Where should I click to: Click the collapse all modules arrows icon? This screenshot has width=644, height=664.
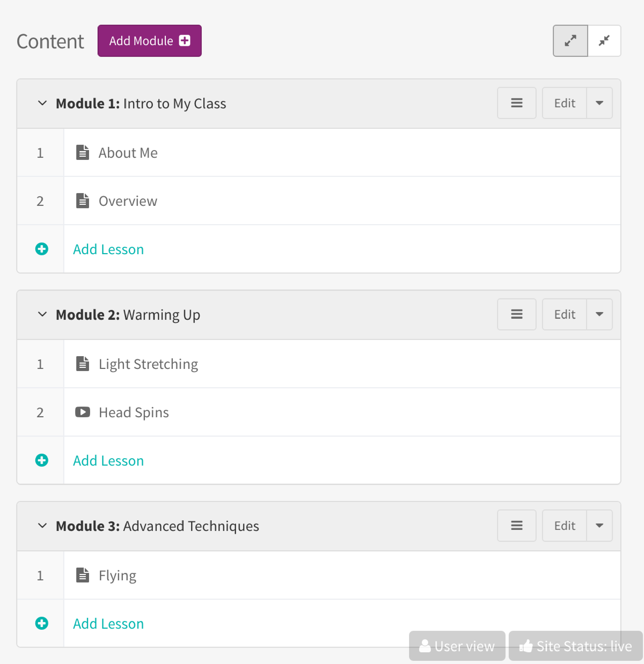pyautogui.click(x=604, y=41)
